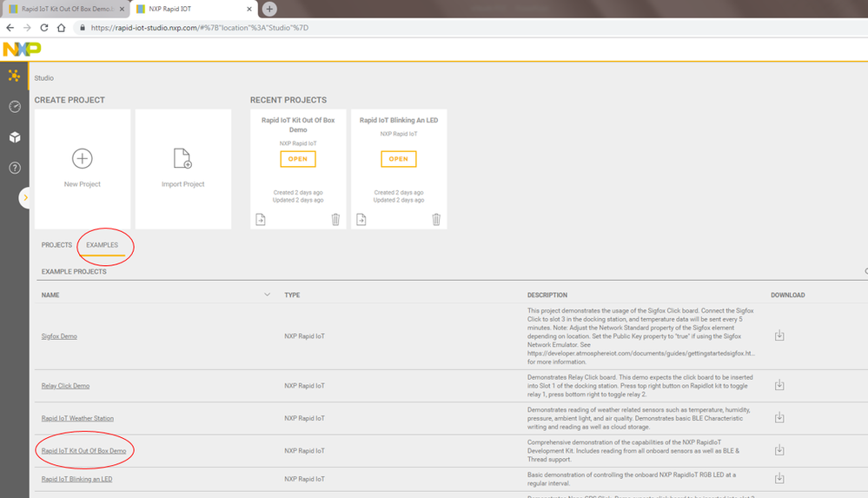Open a new browser tab
Viewport: 868px width, 498px height.
(x=269, y=9)
